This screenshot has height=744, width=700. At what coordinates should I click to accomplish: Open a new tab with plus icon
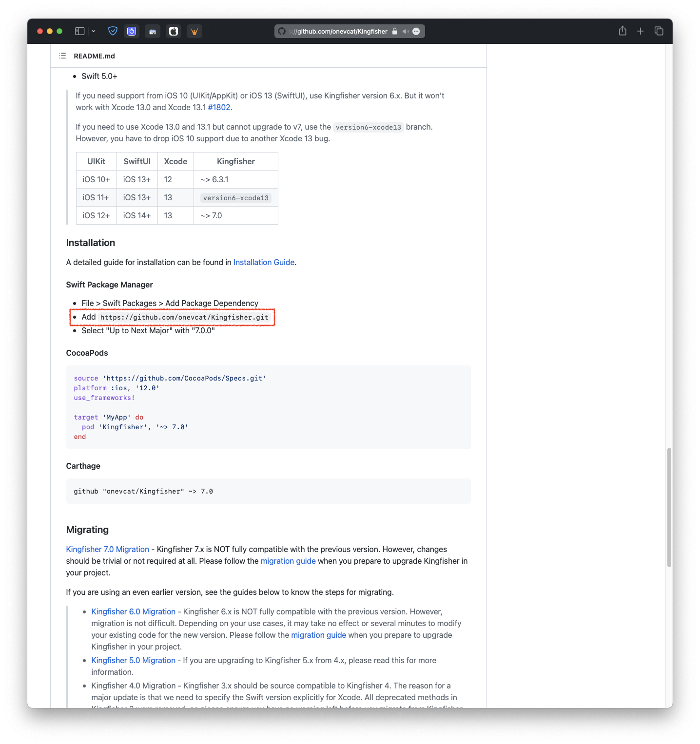point(641,31)
